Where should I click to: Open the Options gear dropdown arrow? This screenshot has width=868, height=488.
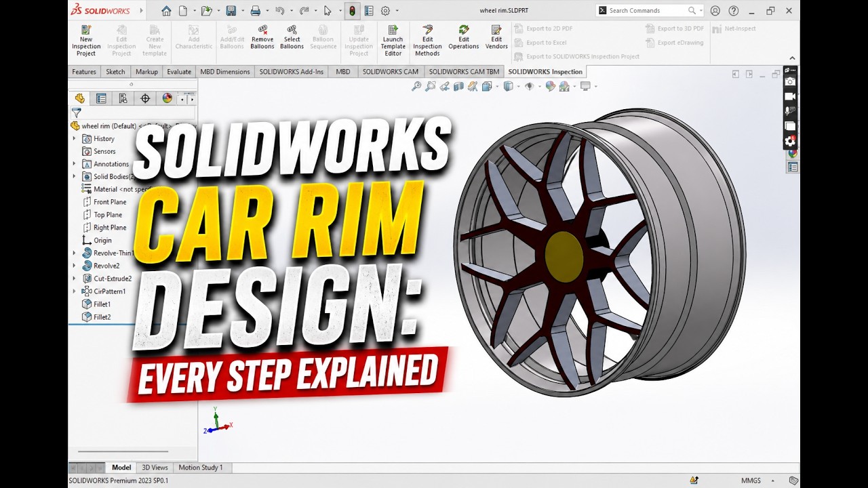point(397,11)
